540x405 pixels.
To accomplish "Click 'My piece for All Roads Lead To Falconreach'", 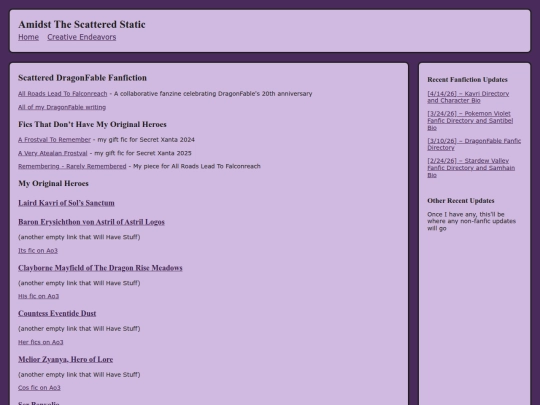I will 197,166.
